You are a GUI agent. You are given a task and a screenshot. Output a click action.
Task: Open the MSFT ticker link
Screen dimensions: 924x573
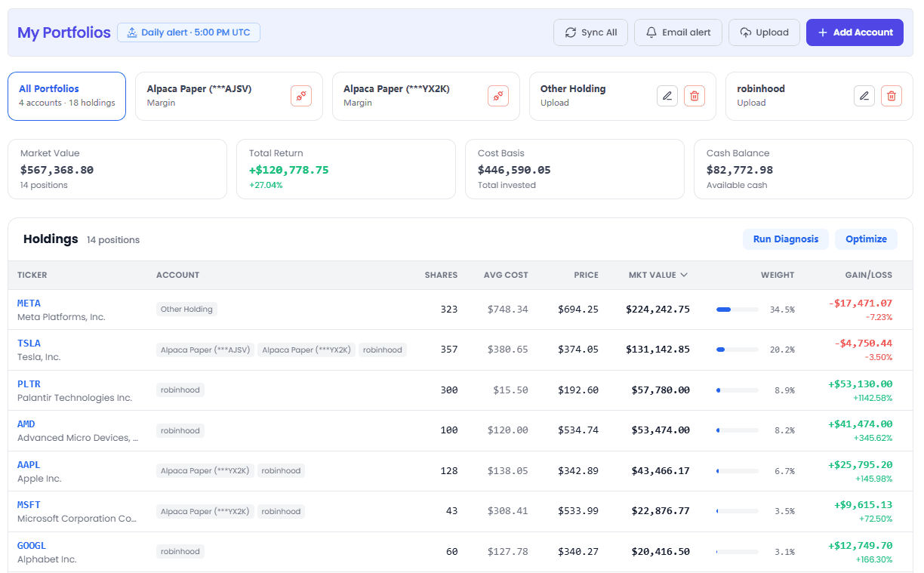click(29, 505)
